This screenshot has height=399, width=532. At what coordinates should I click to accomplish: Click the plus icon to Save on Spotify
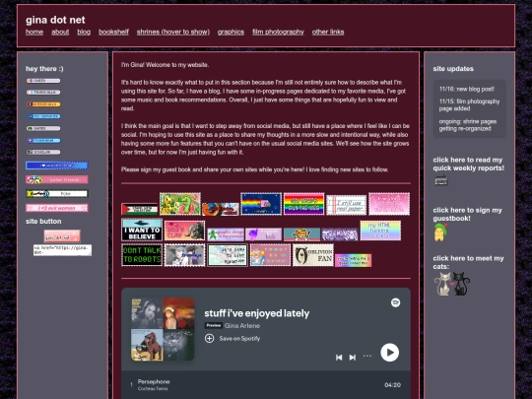[209, 338]
